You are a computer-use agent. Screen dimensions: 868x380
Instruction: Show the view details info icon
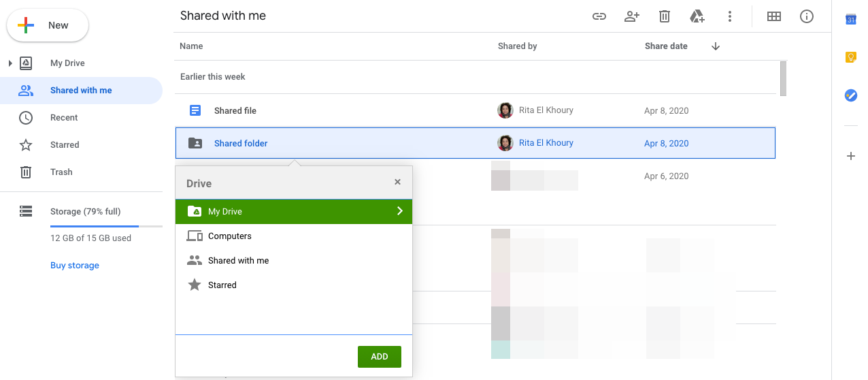(807, 16)
